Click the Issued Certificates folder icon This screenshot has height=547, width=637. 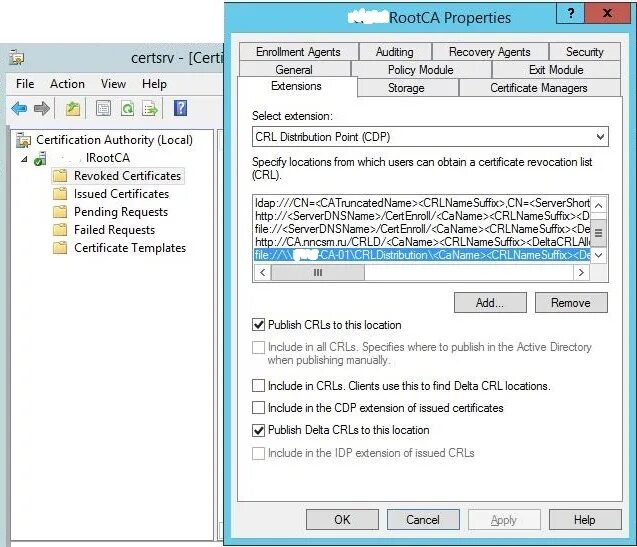click(60, 194)
